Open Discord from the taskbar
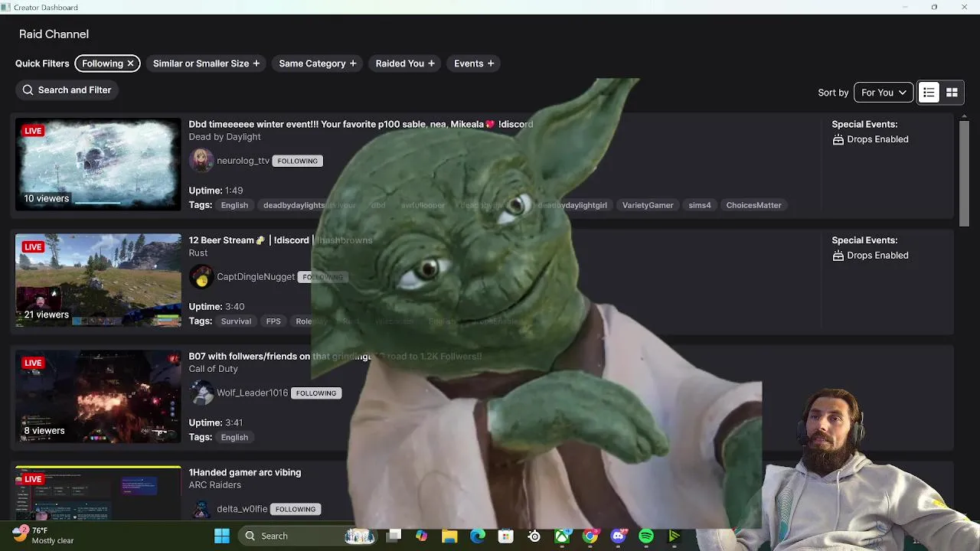Image resolution: width=980 pixels, height=551 pixels. 618,536
